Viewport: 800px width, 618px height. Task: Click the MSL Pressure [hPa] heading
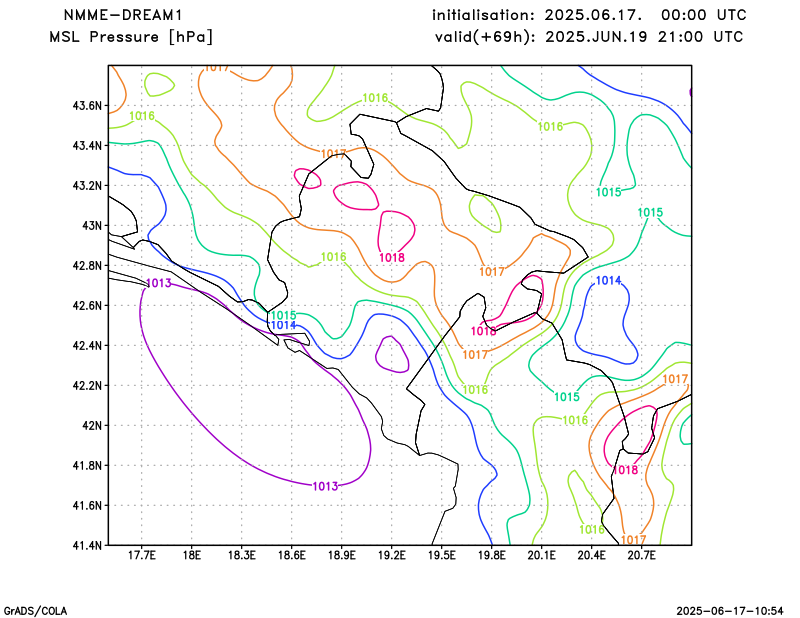click(x=131, y=37)
